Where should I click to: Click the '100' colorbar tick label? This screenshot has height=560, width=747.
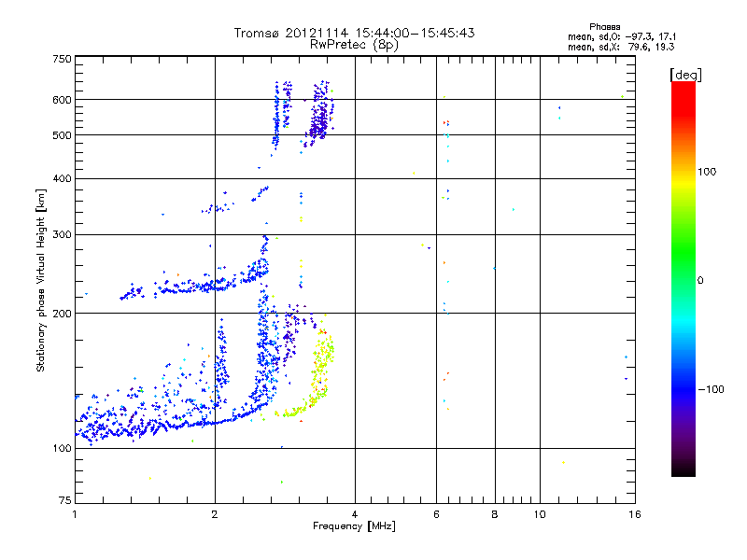click(x=707, y=172)
